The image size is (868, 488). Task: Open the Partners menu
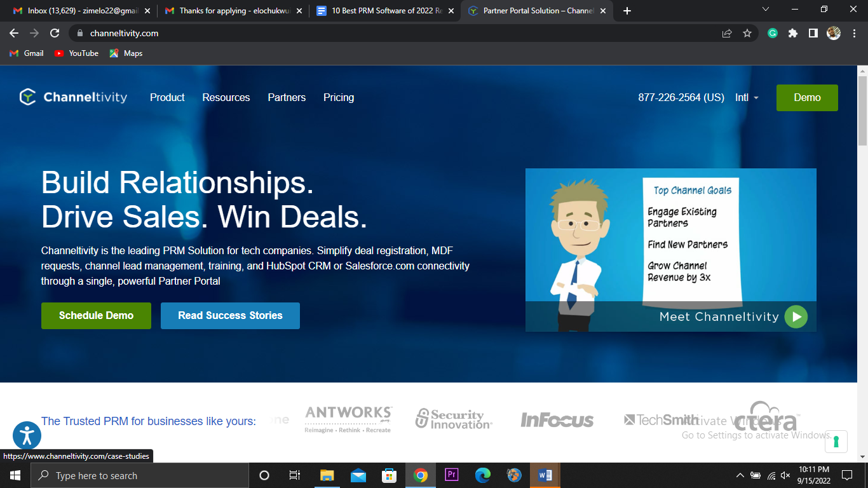point(287,97)
